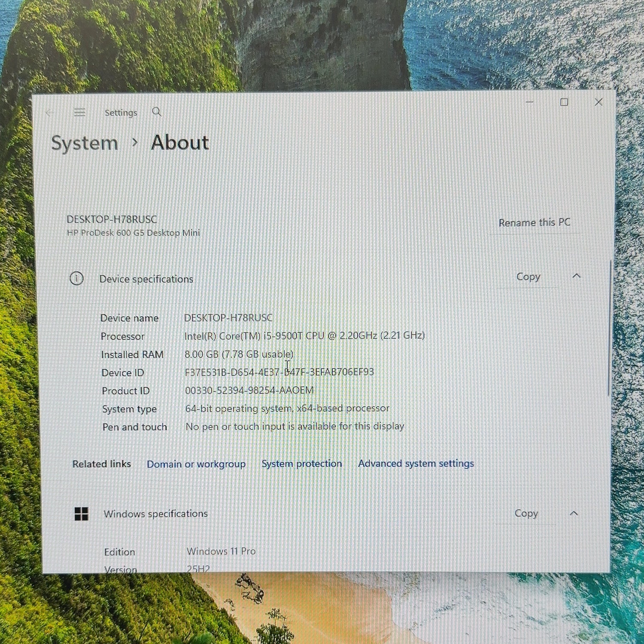
Task: Copy the Device specifications
Action: pyautogui.click(x=528, y=277)
